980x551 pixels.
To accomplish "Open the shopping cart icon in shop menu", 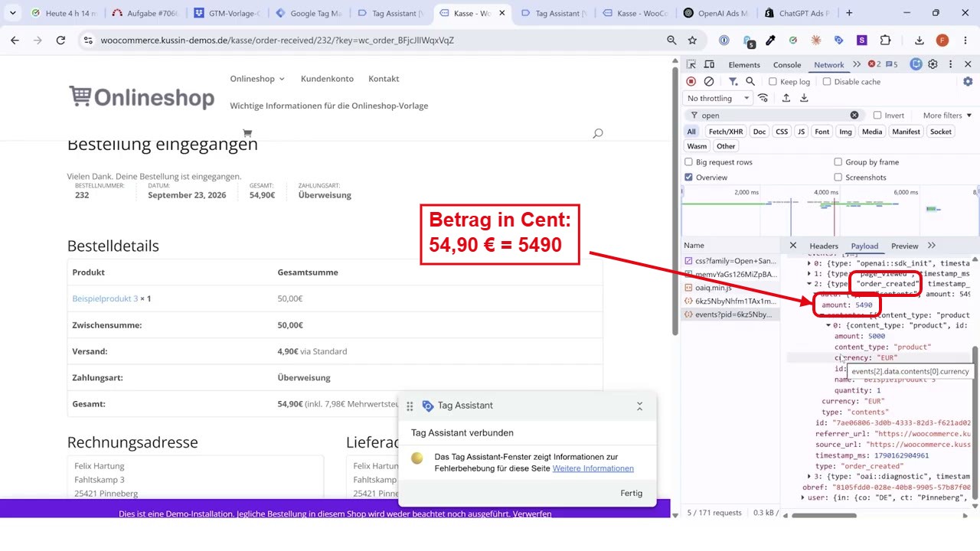I will [x=247, y=132].
